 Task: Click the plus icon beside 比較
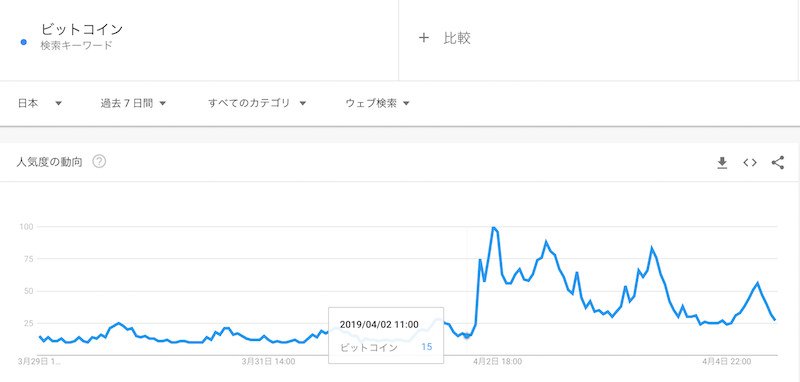click(x=423, y=38)
